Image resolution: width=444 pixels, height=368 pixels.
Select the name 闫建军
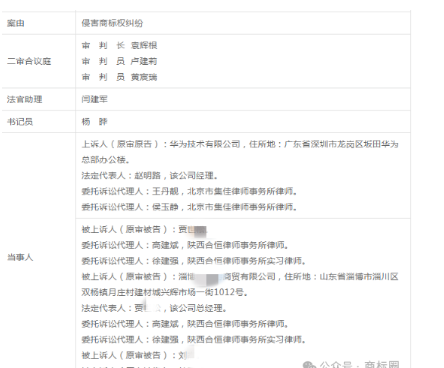(x=95, y=99)
